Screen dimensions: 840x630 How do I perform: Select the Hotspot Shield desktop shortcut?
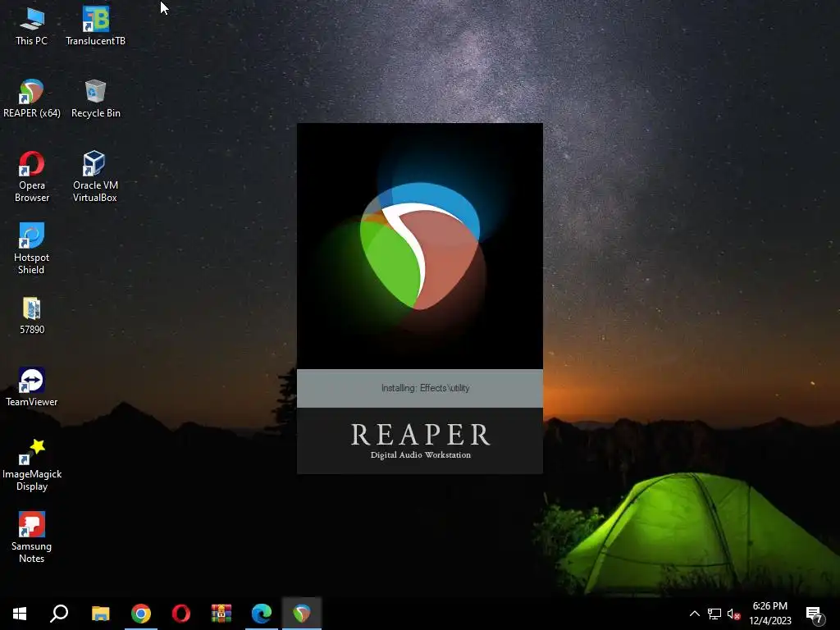click(31, 249)
